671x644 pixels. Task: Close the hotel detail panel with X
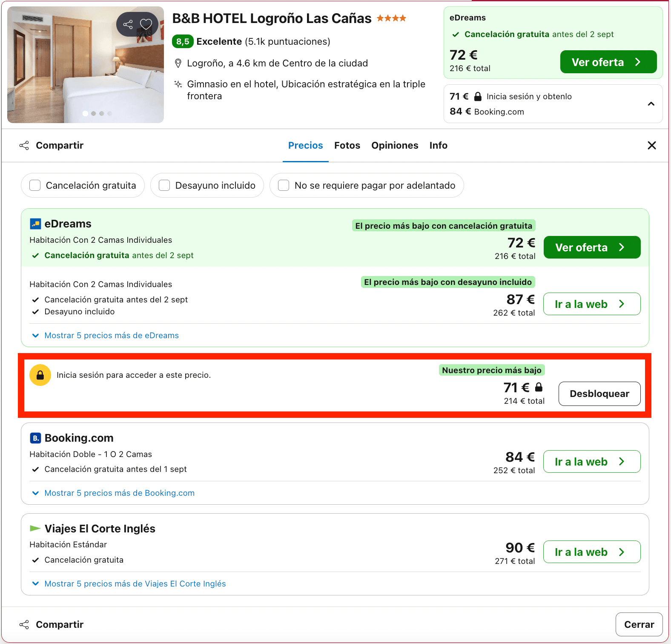tap(651, 146)
